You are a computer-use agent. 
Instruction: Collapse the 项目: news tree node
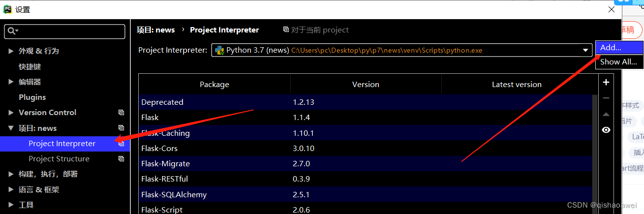[11, 128]
